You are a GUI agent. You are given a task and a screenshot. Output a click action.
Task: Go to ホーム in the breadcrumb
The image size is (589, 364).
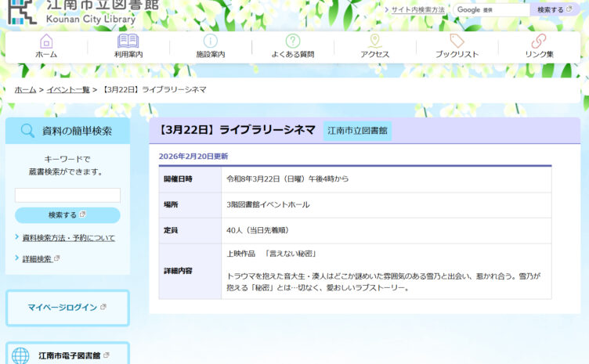(x=25, y=90)
